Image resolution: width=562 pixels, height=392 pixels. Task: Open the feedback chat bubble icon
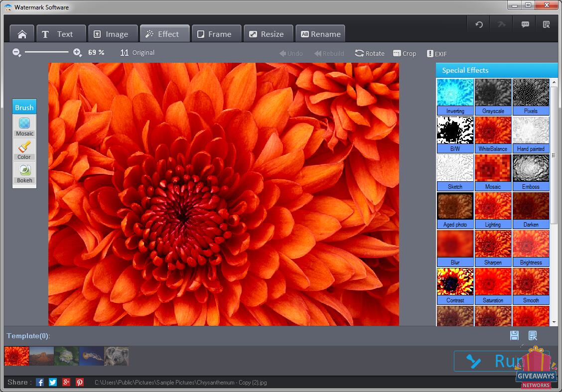(x=525, y=24)
